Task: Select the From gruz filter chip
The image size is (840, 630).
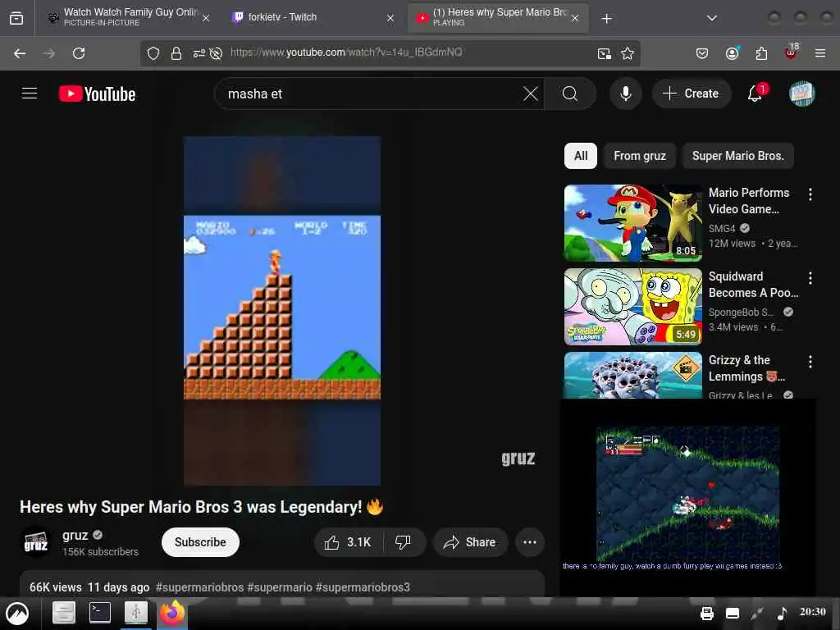Action: pos(640,156)
